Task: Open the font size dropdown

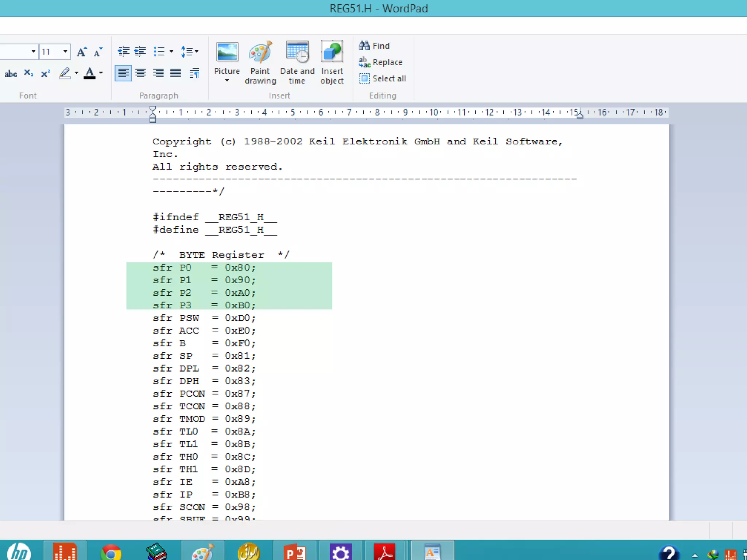Action: pos(65,52)
